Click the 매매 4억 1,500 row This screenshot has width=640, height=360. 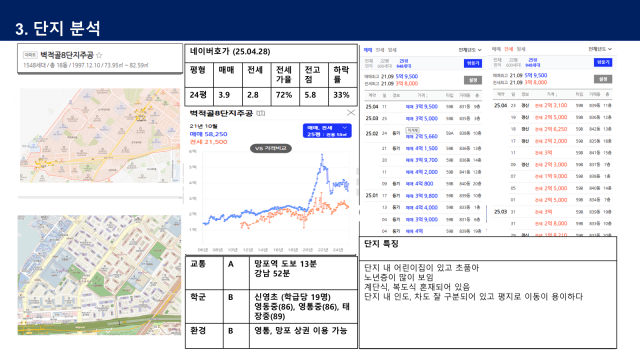click(423, 148)
